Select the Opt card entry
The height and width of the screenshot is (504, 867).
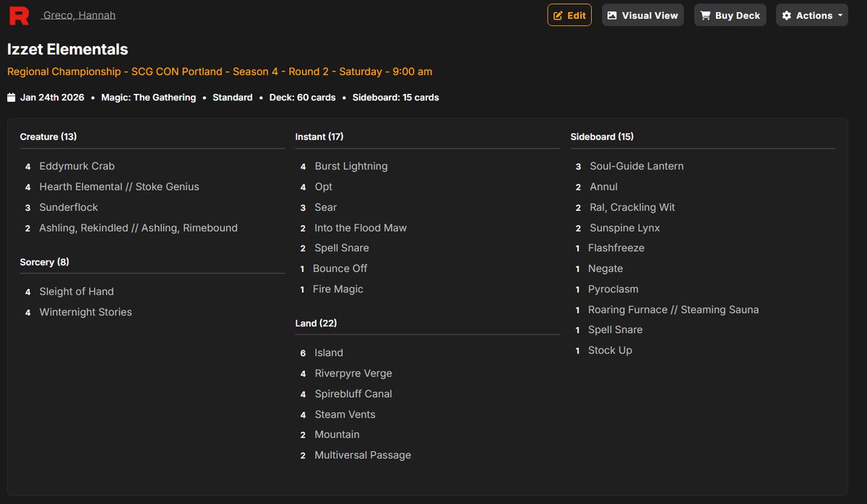point(324,186)
